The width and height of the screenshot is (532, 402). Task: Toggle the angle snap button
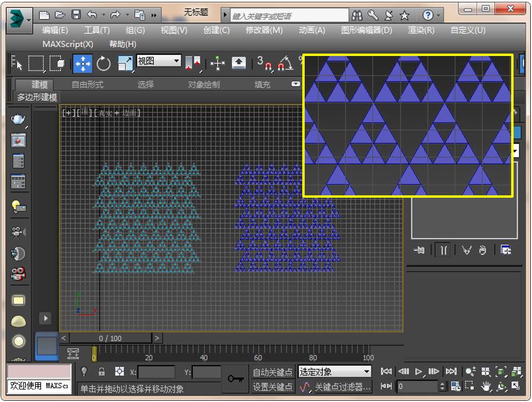pyautogui.click(x=286, y=63)
